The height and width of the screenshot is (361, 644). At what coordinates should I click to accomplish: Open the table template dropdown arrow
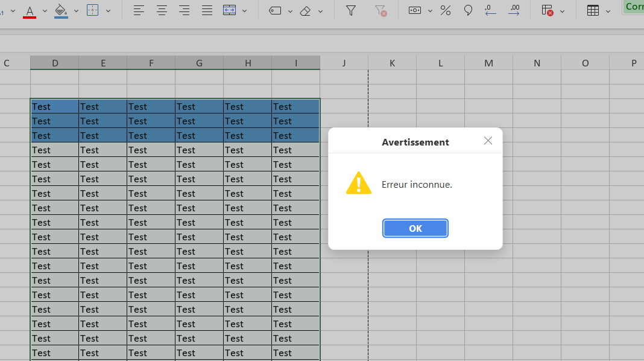608,11
